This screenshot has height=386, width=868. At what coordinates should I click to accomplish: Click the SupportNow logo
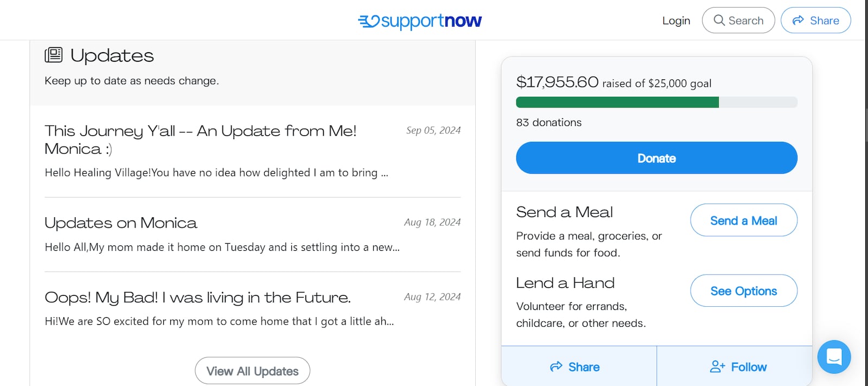419,21
